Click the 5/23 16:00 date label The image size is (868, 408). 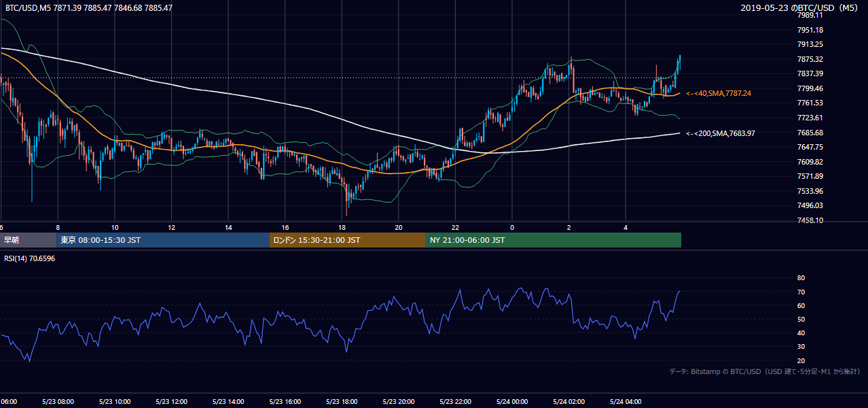pos(285,402)
